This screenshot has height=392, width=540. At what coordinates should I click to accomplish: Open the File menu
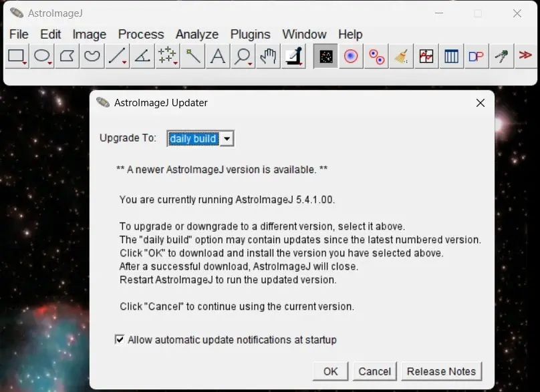(x=19, y=35)
